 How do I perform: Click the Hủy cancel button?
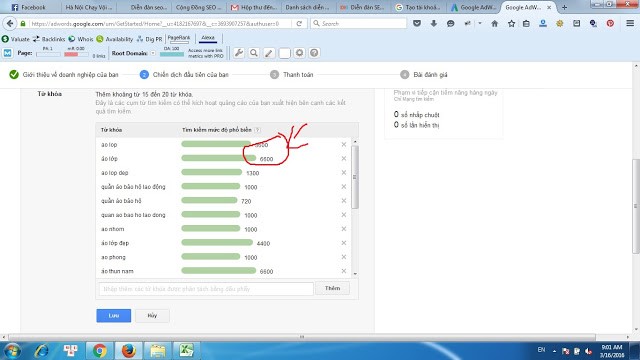(152, 316)
